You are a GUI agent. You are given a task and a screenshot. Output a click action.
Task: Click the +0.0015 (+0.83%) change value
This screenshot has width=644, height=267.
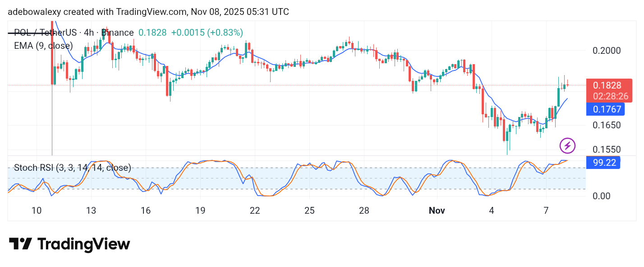(208, 33)
